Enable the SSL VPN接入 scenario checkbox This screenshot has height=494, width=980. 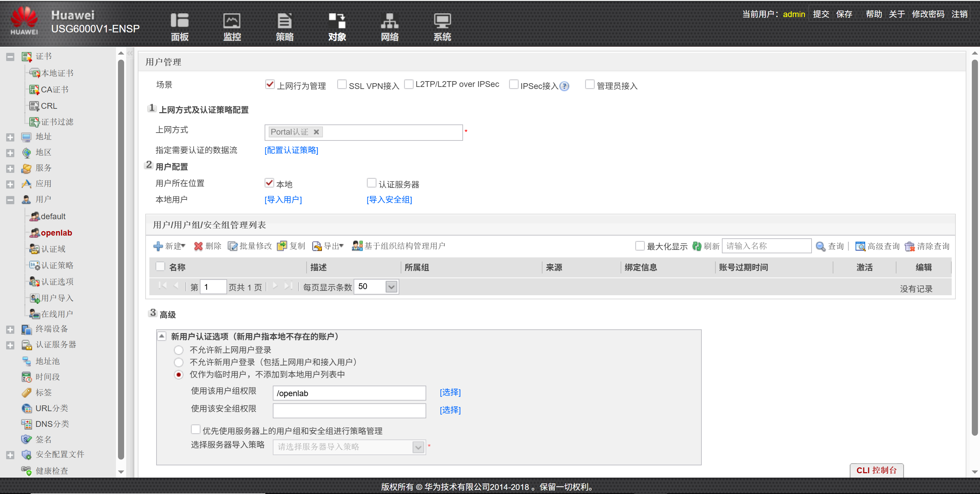[342, 84]
